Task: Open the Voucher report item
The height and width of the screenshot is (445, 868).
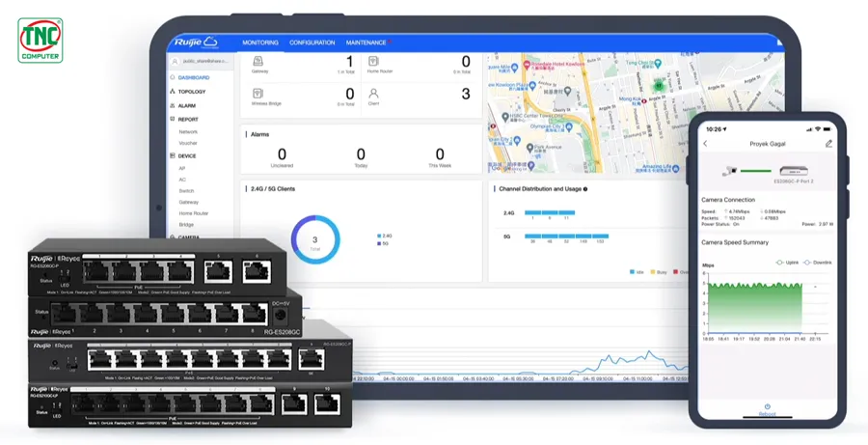Action: pos(188,143)
